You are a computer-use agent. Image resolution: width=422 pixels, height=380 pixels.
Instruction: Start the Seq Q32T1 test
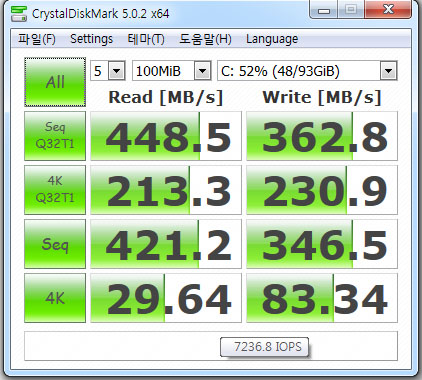(55, 136)
